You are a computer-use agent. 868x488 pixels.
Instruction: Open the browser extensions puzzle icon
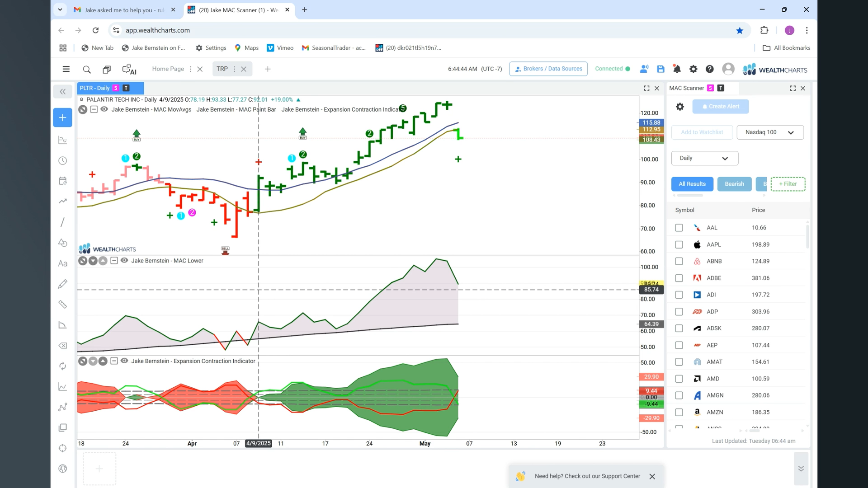coord(764,30)
